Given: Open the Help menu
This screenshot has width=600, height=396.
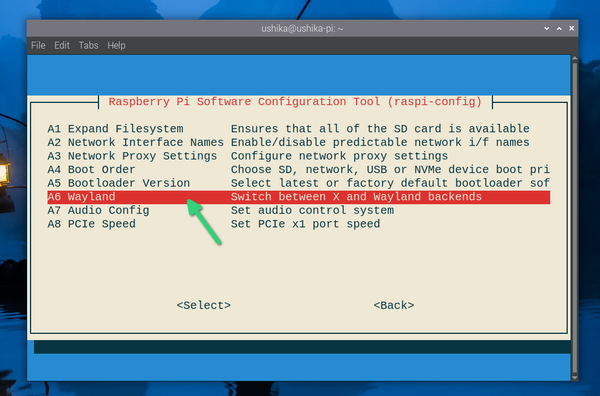Looking at the screenshot, I should pos(116,46).
